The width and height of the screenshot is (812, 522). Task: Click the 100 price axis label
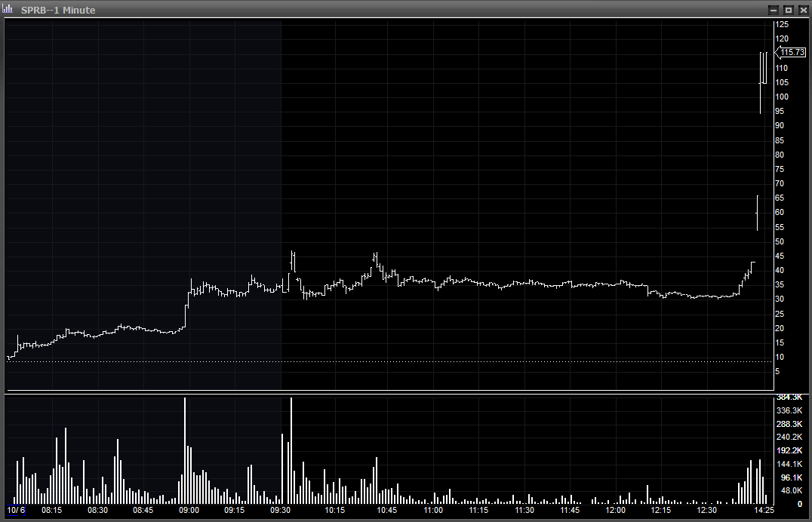782,97
